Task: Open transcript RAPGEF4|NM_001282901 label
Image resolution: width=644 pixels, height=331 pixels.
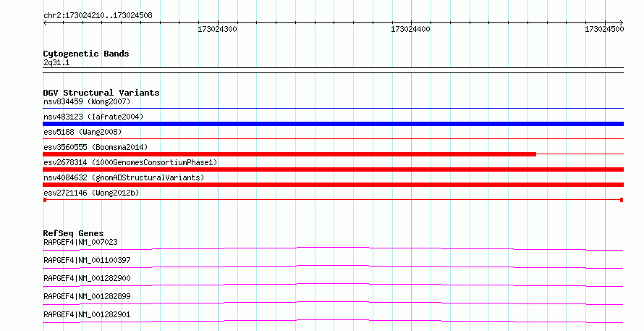Action: 87,314
